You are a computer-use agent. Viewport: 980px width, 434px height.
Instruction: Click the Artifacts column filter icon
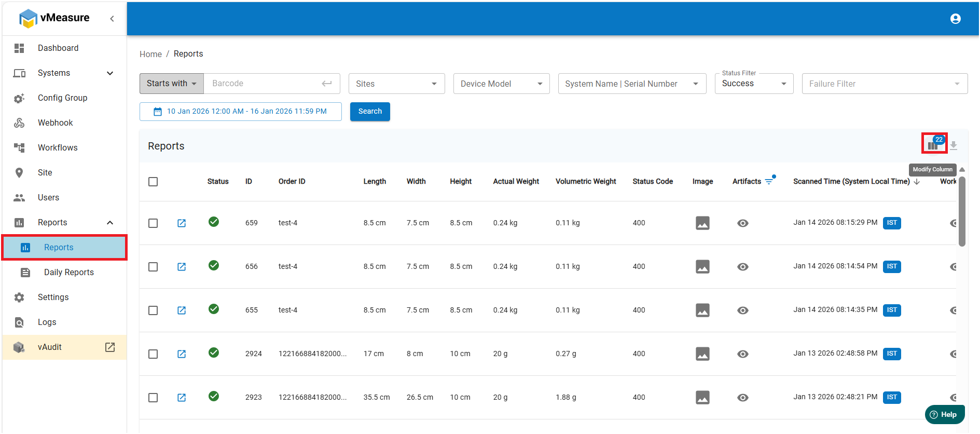pos(769,181)
